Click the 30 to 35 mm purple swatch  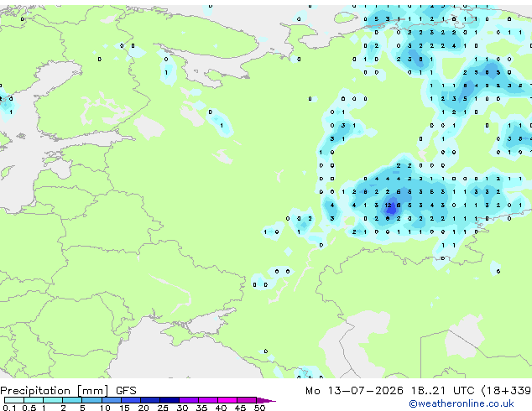189,400
